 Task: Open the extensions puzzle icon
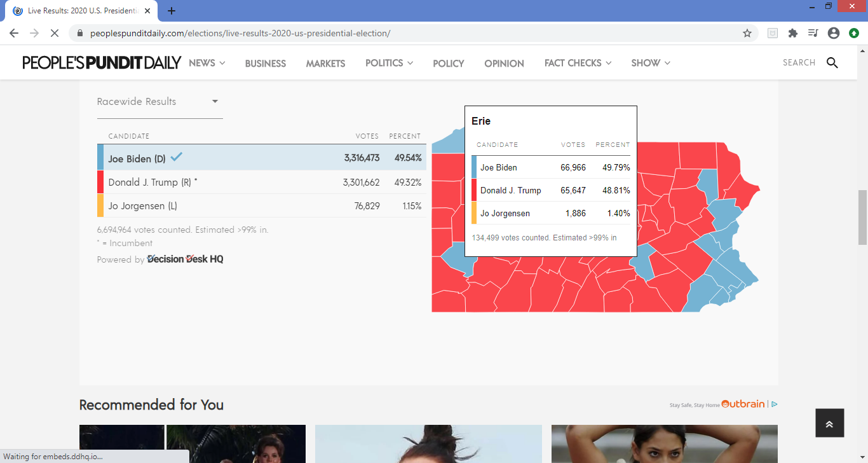point(792,33)
